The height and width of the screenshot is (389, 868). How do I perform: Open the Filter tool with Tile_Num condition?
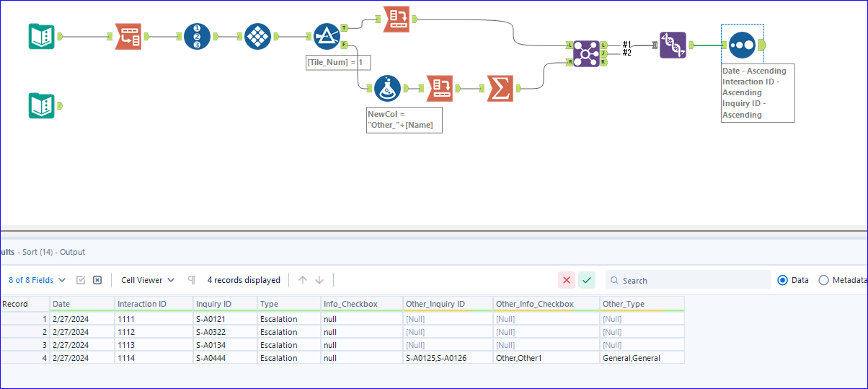click(x=327, y=36)
